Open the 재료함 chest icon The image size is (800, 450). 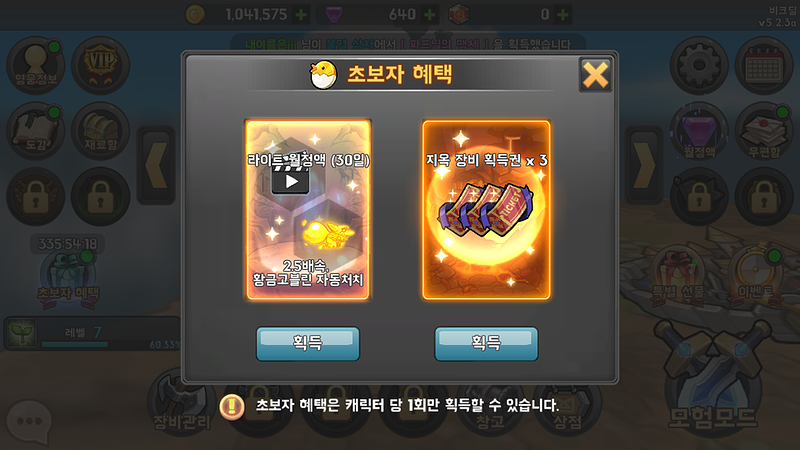click(x=101, y=131)
